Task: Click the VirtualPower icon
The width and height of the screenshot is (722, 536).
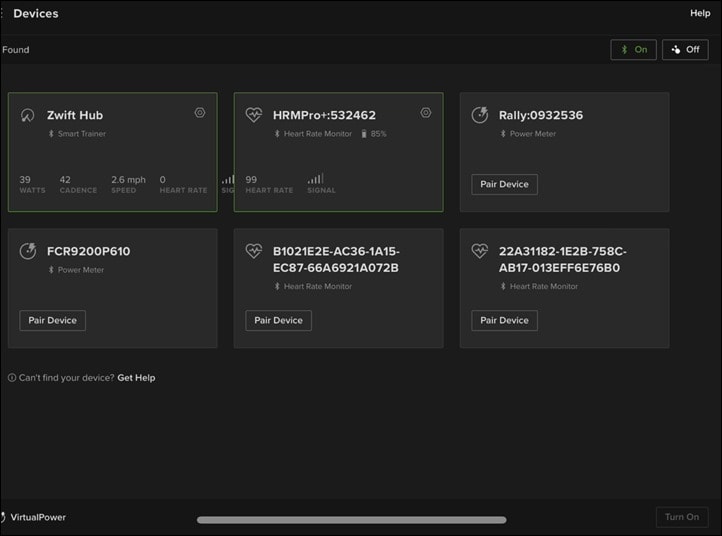Action: [x=3, y=517]
